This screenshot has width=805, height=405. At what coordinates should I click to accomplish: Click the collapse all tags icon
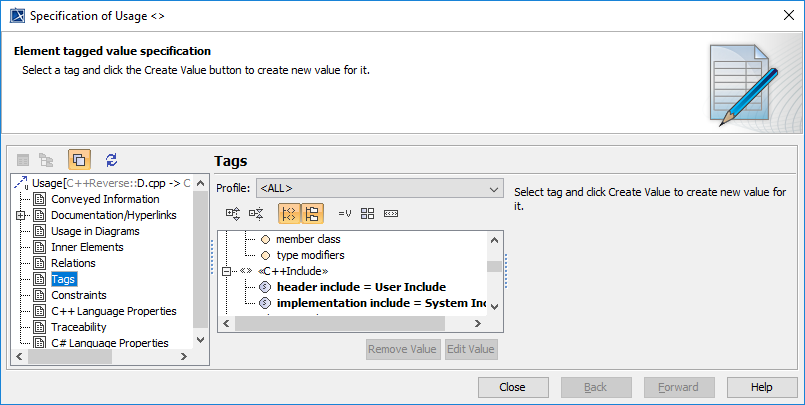(256, 213)
